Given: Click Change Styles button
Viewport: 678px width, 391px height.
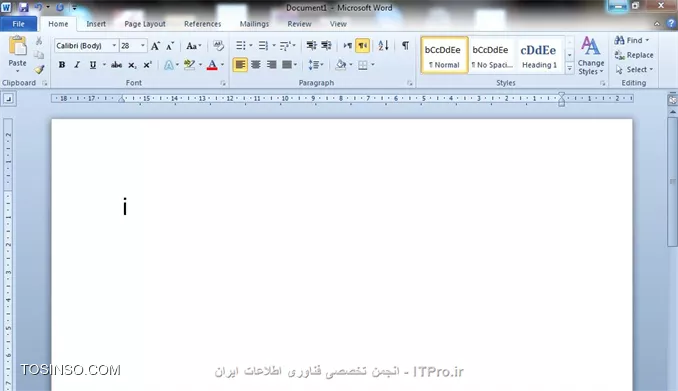Looking at the screenshot, I should [591, 56].
